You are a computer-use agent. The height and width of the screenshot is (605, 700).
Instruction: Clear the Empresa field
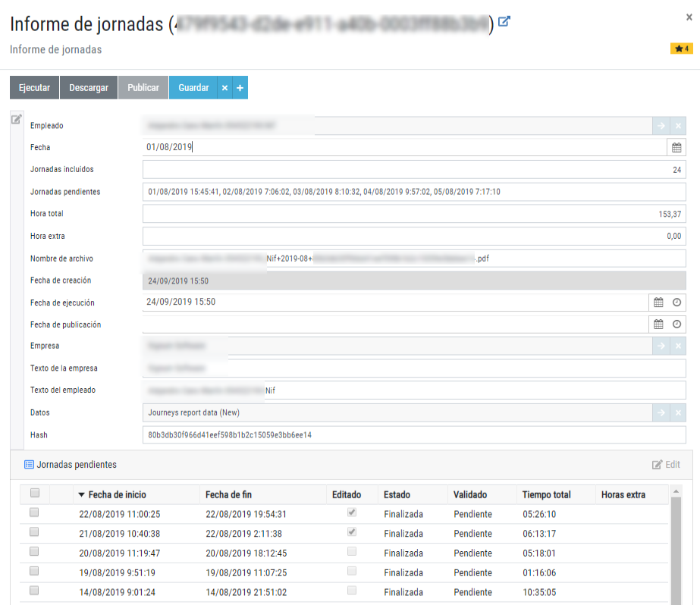[678, 346]
